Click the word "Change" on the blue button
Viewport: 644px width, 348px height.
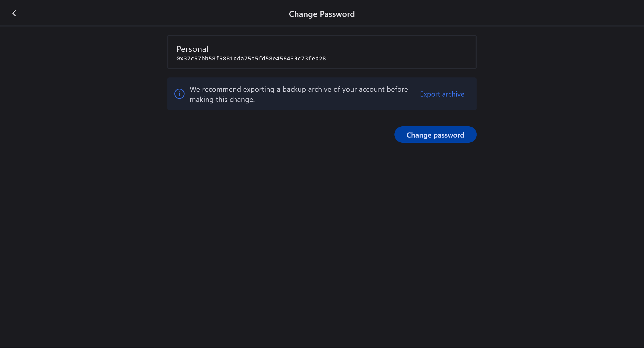(419, 135)
